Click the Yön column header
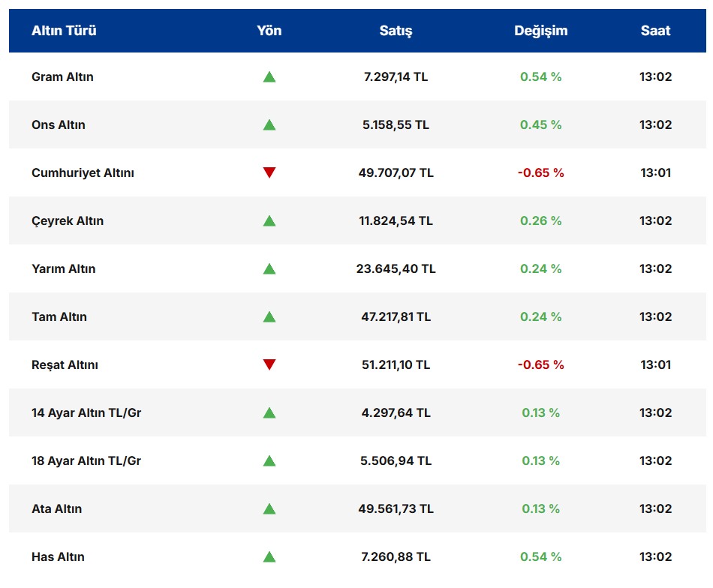Viewport: 713px width, 588px height. click(269, 31)
